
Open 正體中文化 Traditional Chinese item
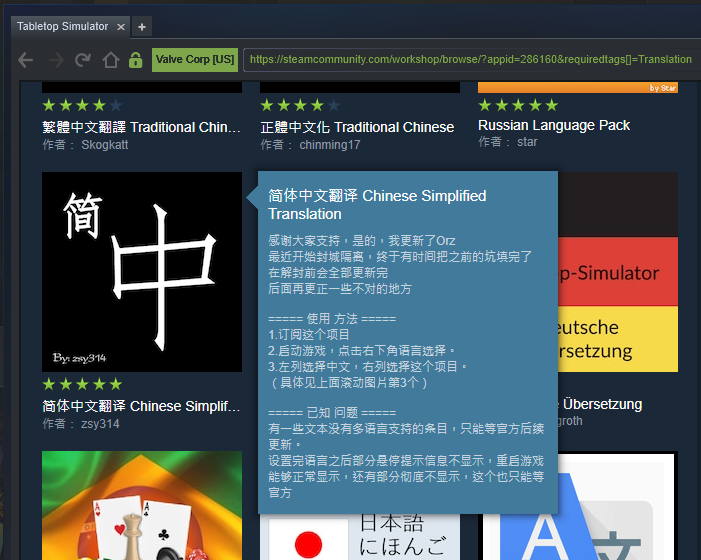pyautogui.click(x=357, y=127)
